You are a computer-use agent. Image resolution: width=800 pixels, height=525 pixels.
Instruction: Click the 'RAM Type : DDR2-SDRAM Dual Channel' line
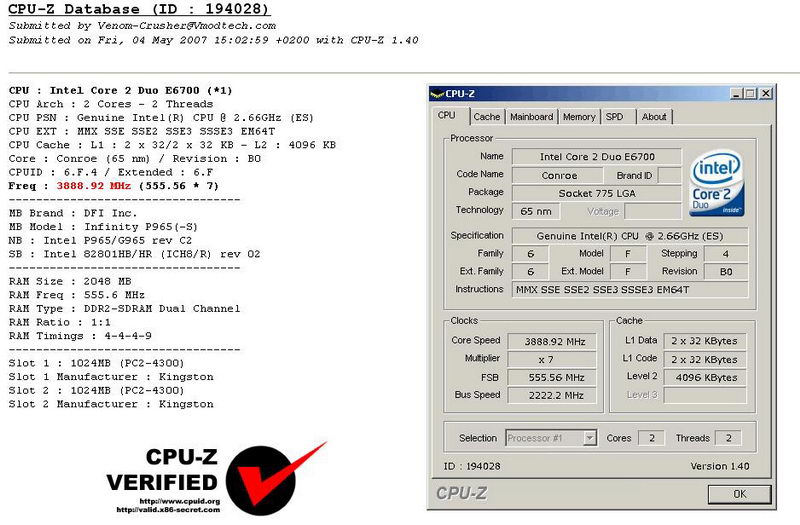click(124, 309)
